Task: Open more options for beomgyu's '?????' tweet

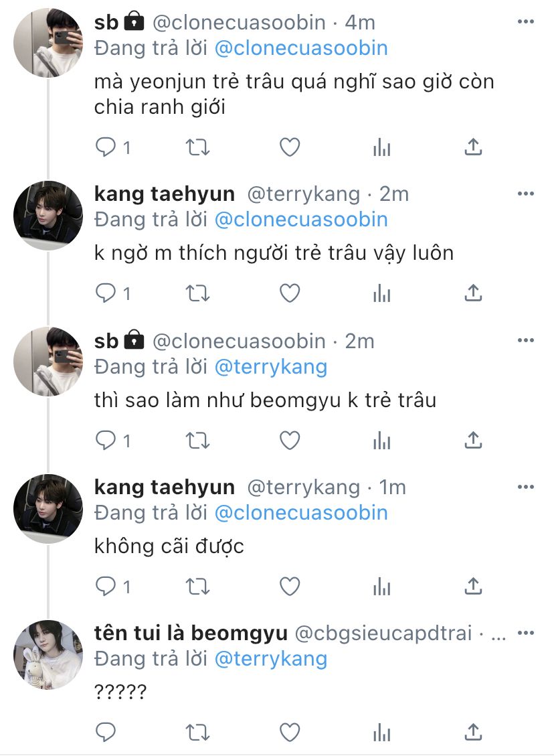Action: pos(526,633)
